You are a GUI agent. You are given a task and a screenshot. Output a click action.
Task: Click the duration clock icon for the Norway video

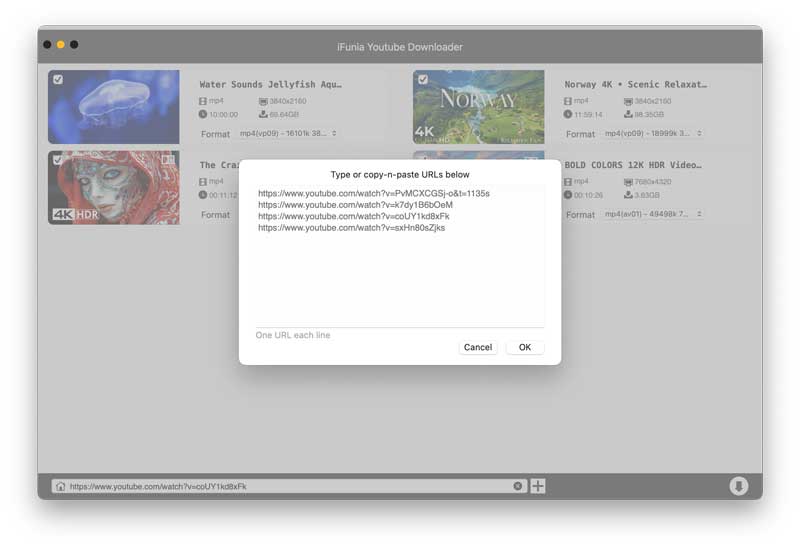pyautogui.click(x=568, y=115)
